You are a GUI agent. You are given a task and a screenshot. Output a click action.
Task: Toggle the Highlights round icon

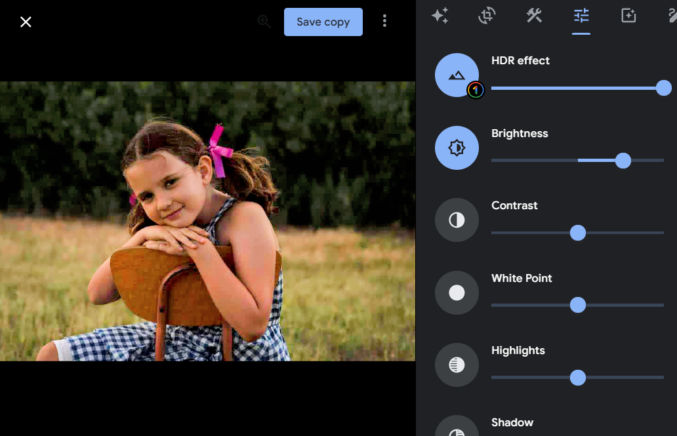[456, 365]
